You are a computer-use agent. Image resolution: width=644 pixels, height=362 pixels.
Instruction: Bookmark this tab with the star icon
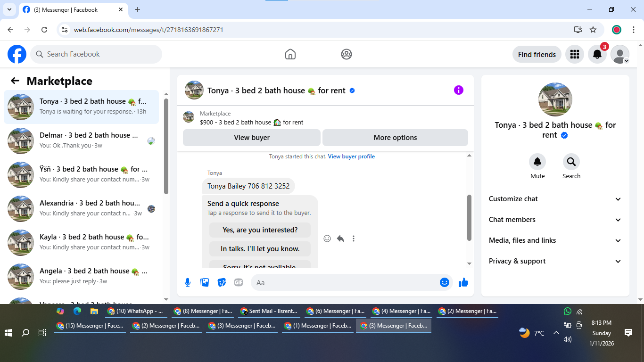(593, 30)
